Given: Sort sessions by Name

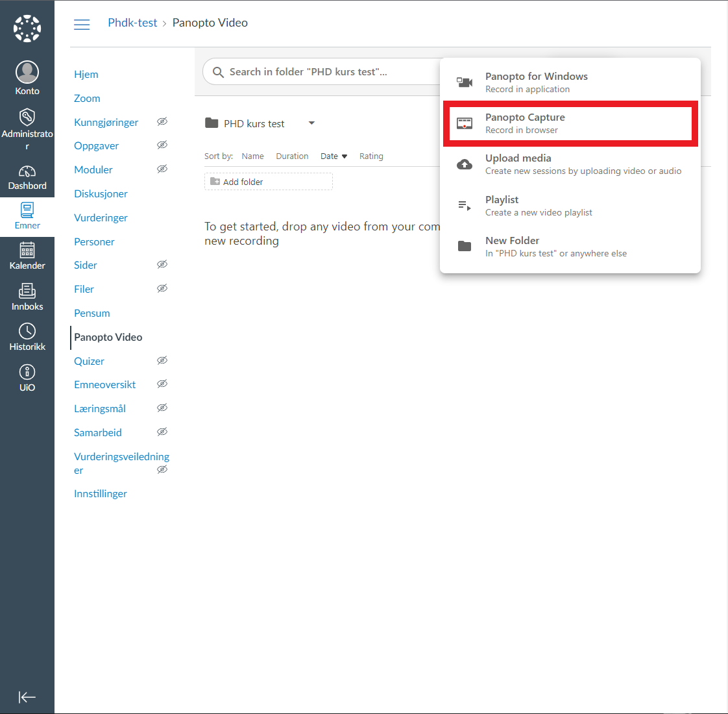Looking at the screenshot, I should point(252,156).
